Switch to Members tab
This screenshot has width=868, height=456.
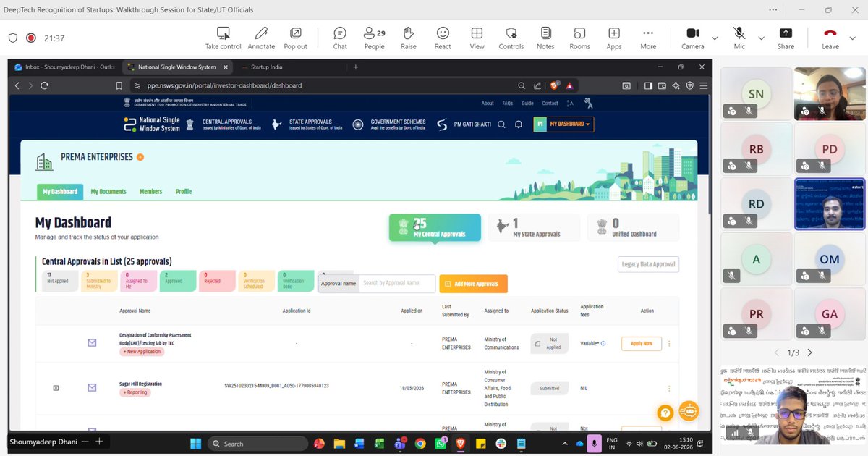click(x=151, y=192)
